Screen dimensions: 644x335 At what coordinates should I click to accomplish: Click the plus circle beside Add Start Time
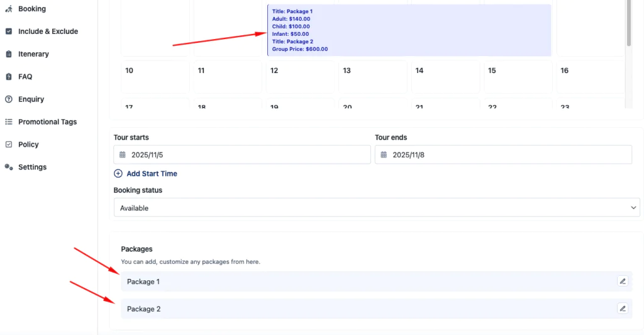point(118,173)
